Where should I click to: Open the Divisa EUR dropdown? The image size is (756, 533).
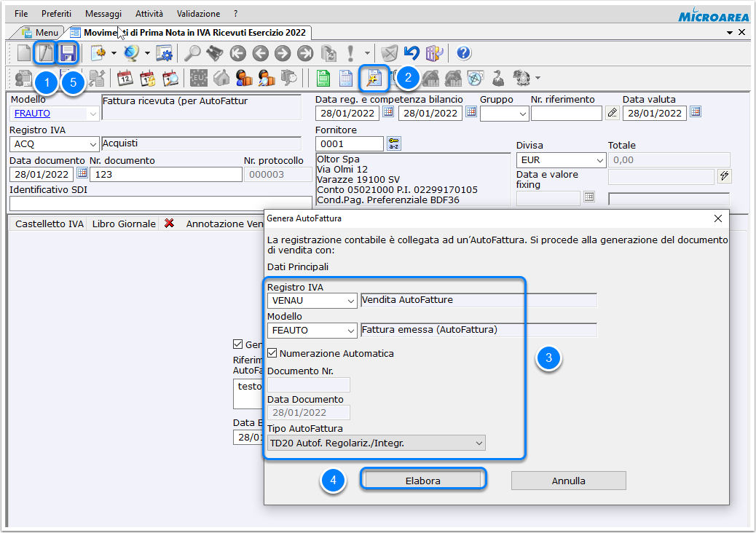tap(600, 160)
